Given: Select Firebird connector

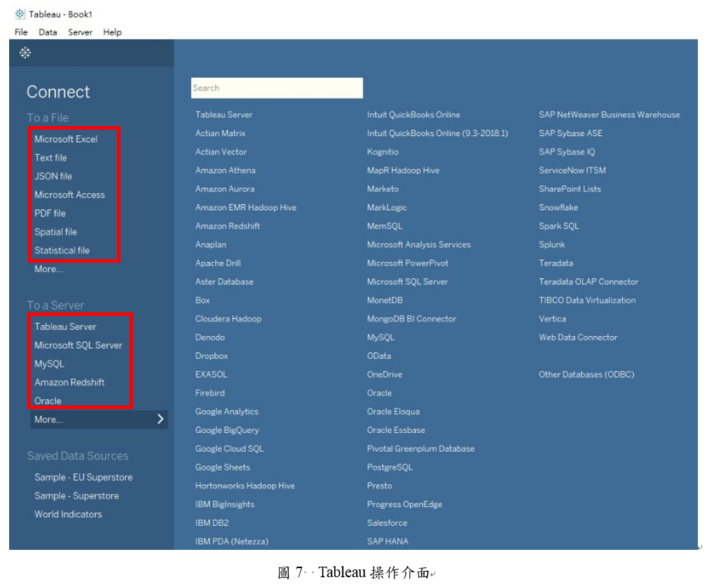Looking at the screenshot, I should click(x=210, y=393).
